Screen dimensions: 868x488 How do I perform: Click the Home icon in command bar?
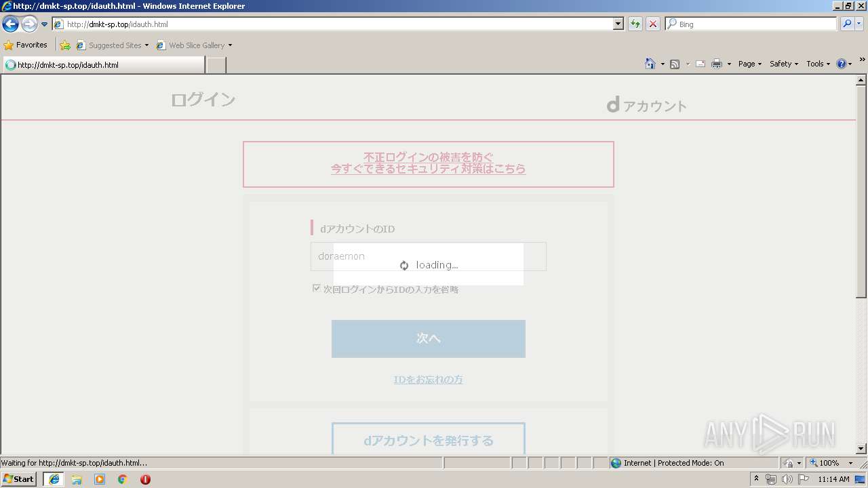click(650, 64)
